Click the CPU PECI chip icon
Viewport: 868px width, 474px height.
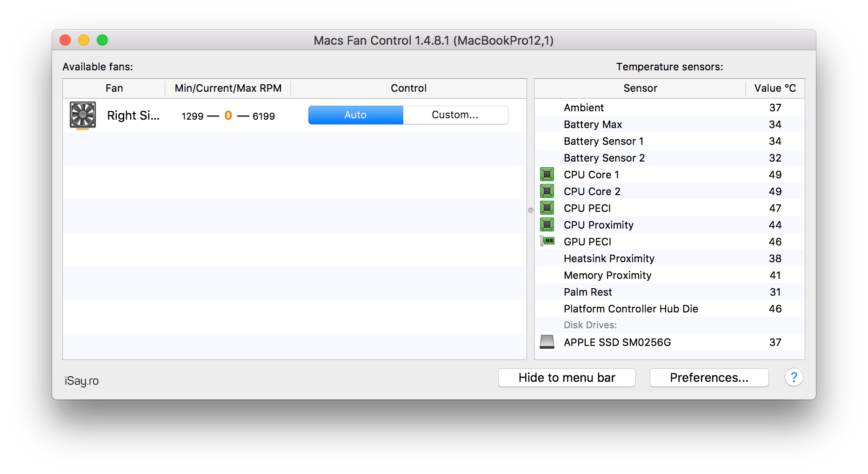coord(547,208)
